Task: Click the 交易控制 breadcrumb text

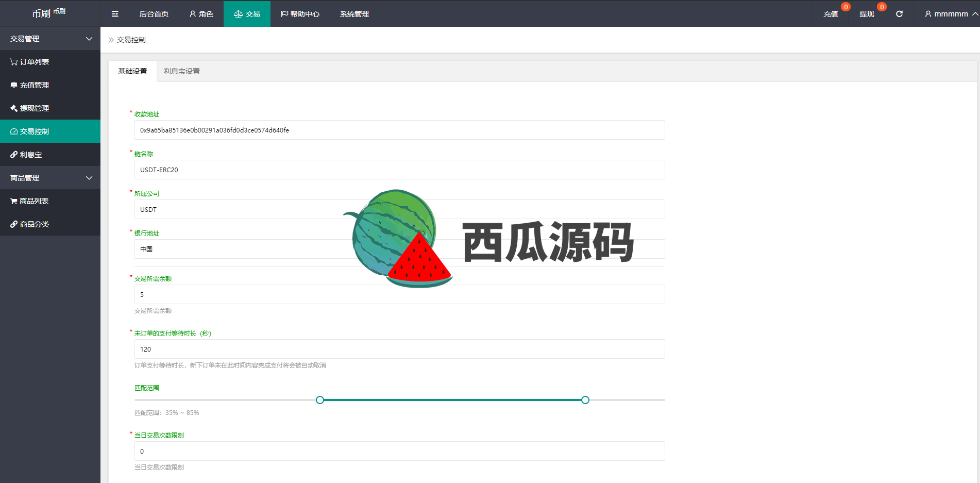Action: (131, 40)
